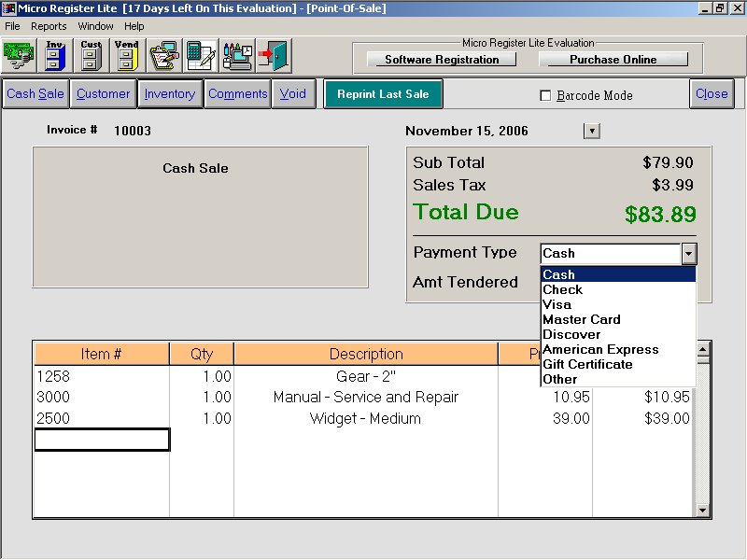Click the cash money point-of-sale icon

point(19,56)
